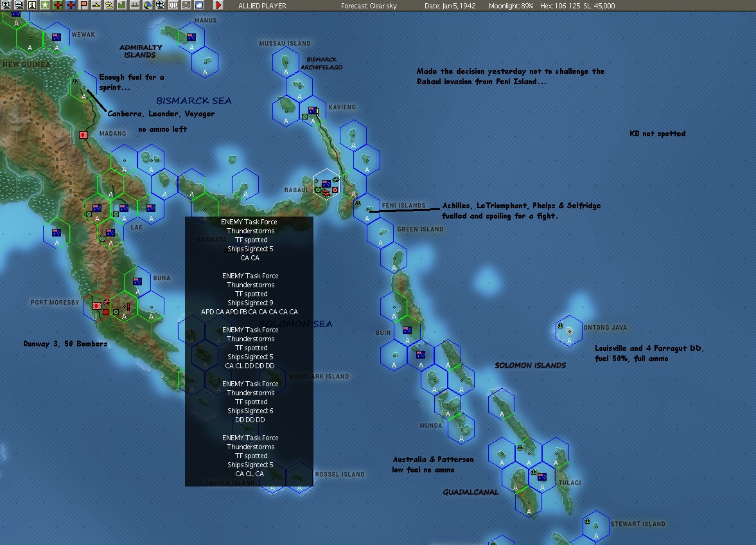This screenshot has height=545, width=756.
Task: Select the green land unit at Kavieng
Action: pos(304,116)
